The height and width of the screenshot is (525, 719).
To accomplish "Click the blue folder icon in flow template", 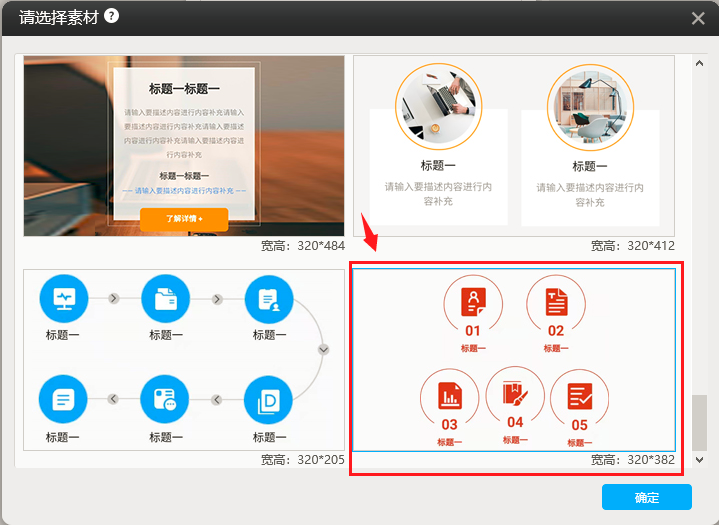I will (x=166, y=298).
